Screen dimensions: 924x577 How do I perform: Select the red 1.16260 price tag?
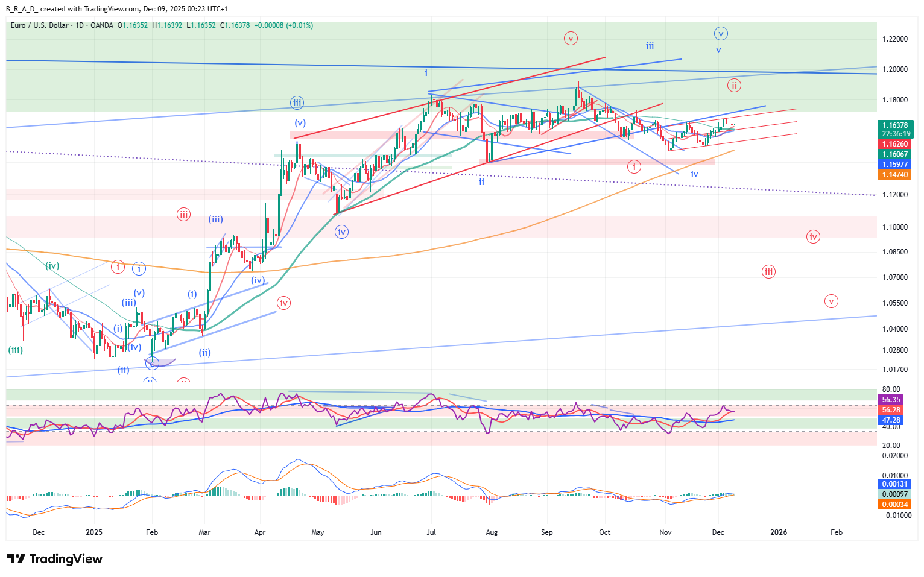click(895, 144)
